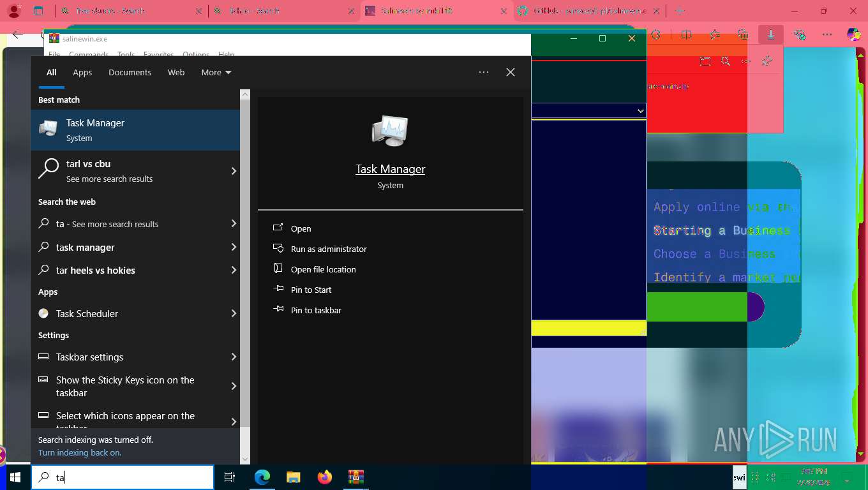
Task: Open Edge split screen icon
Action: (x=686, y=34)
